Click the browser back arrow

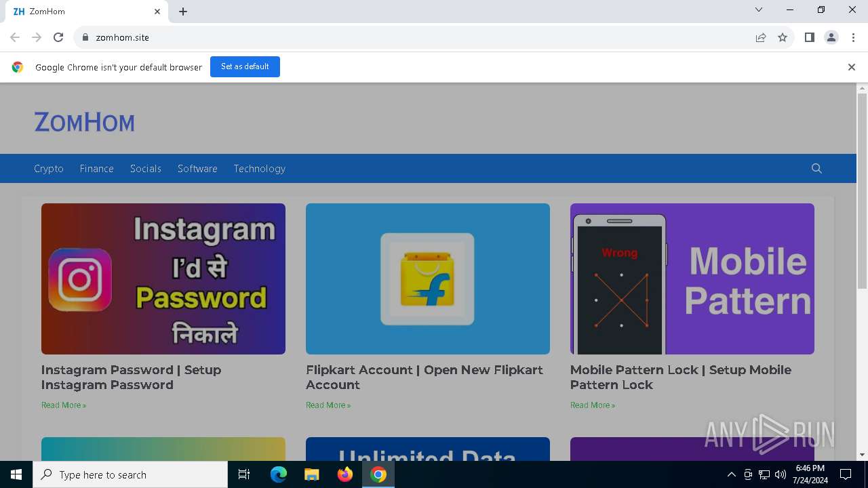point(15,37)
